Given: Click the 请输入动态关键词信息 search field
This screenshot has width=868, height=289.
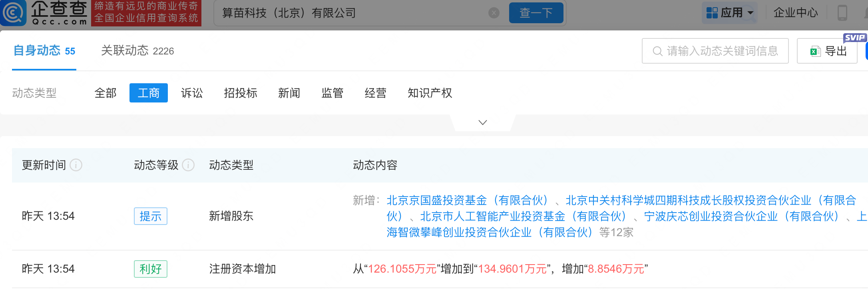Looking at the screenshot, I should tap(715, 51).
